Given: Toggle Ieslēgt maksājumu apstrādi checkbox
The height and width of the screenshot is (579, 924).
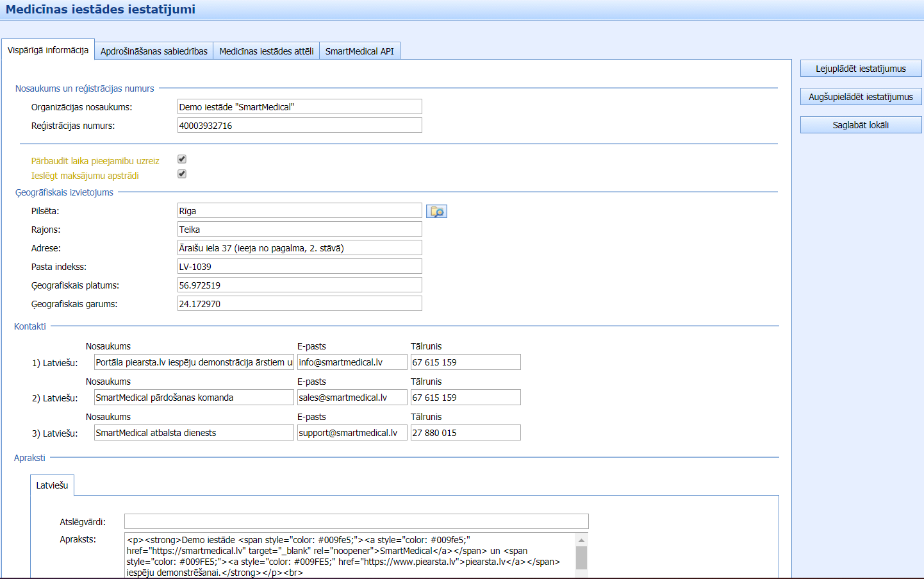Looking at the screenshot, I should point(182,174).
